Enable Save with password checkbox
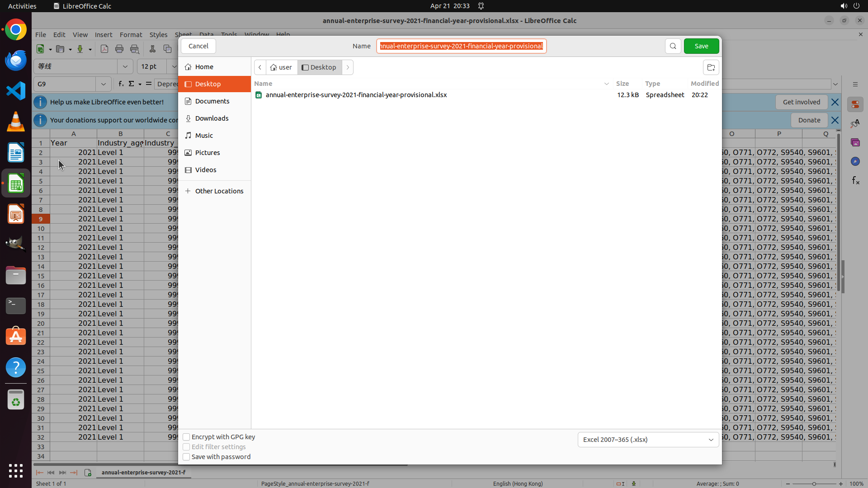Viewport: 868px width, 488px height. tap(186, 457)
